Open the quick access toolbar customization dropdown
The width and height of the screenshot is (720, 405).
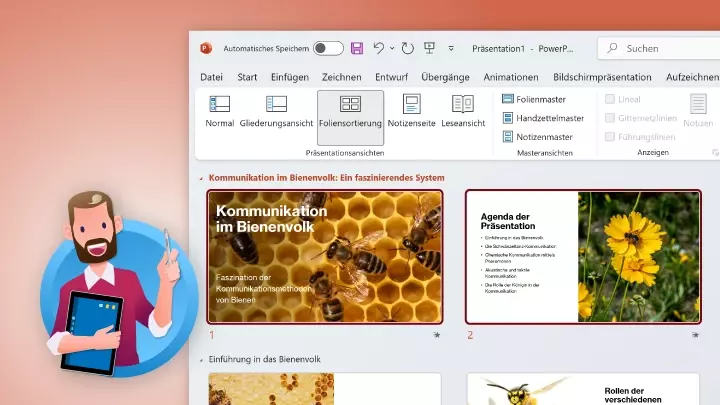[x=451, y=48]
